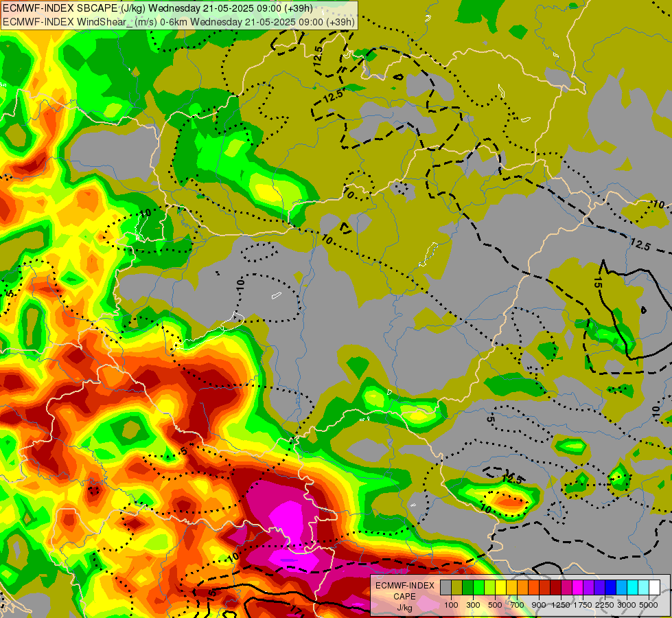Screen dimensions: 672x618
Task: Click the olive swatch in the CAPE legend
Action: [457, 587]
